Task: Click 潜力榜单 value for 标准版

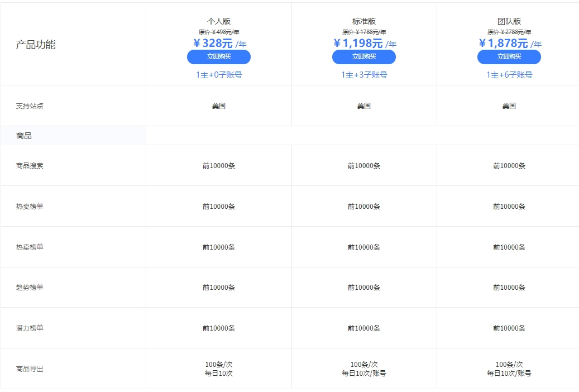Action: [x=363, y=328]
